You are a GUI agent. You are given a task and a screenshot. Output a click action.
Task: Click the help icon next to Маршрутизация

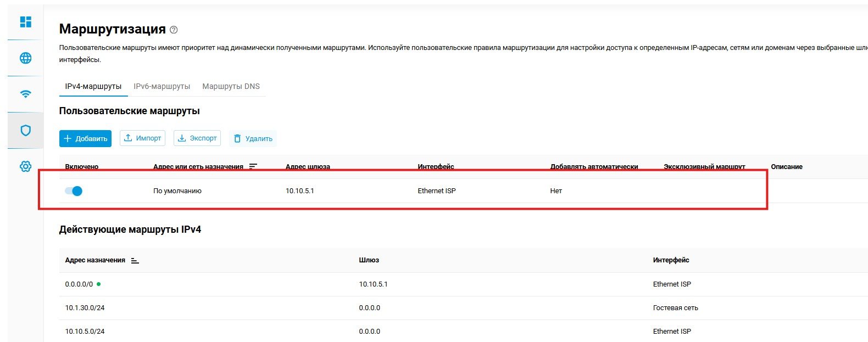pyautogui.click(x=174, y=30)
